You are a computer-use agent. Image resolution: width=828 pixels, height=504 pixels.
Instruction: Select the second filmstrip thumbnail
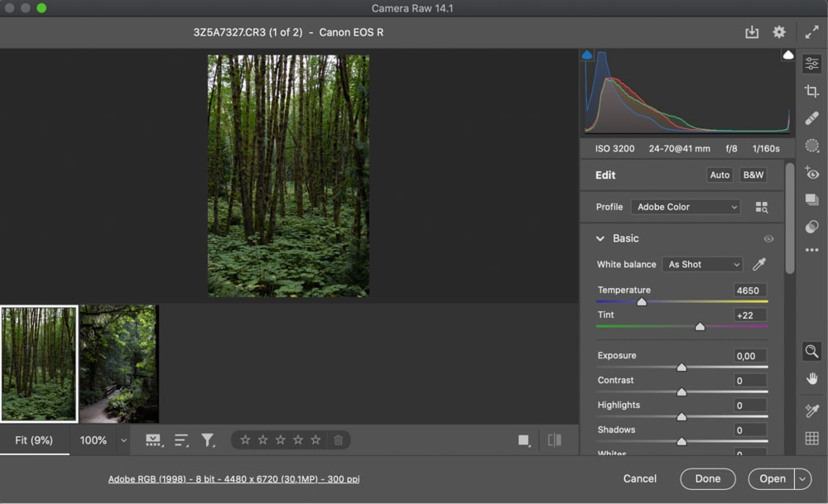point(118,362)
